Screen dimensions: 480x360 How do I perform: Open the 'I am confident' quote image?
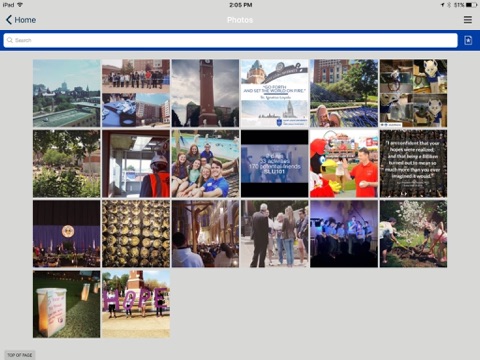point(413,164)
